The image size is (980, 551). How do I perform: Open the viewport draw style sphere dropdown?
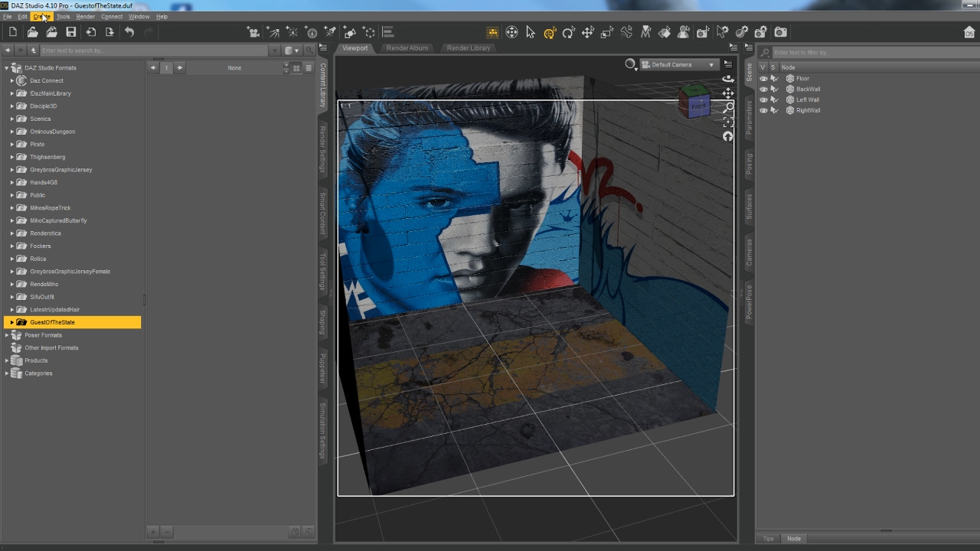tap(631, 65)
